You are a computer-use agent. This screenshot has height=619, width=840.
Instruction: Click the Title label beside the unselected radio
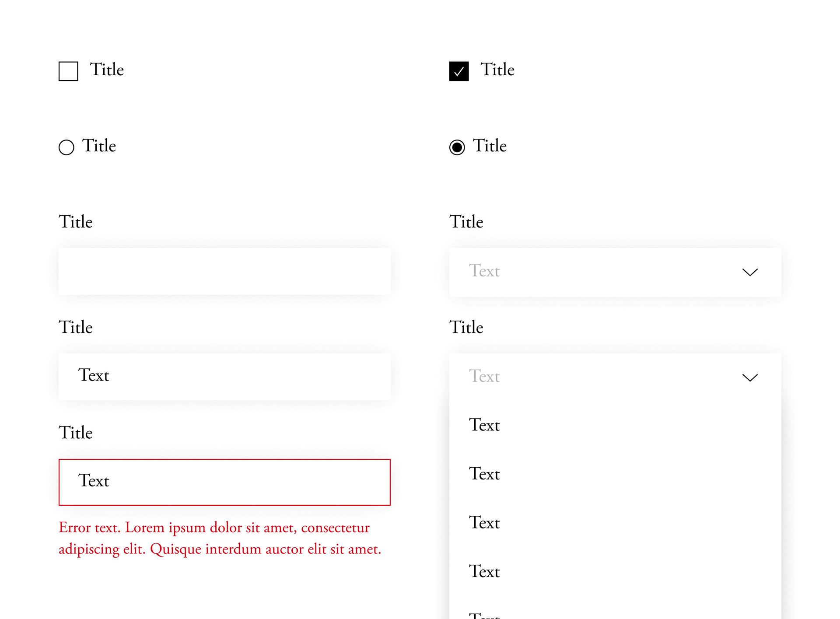[x=99, y=146]
